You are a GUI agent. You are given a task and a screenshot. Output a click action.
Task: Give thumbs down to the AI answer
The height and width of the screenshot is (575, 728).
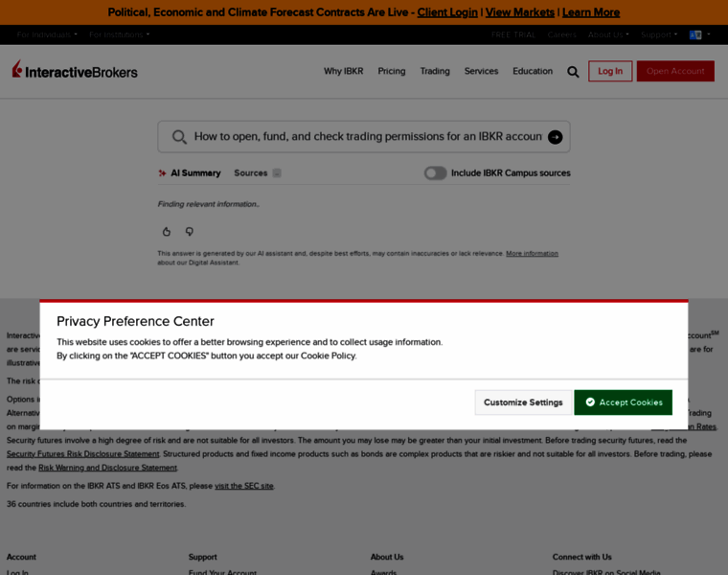pyautogui.click(x=190, y=231)
